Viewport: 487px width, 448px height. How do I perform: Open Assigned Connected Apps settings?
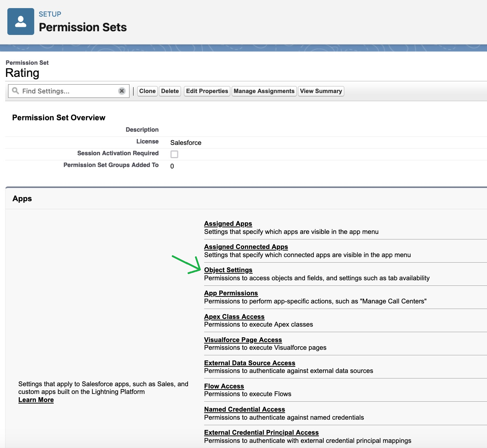click(x=246, y=247)
